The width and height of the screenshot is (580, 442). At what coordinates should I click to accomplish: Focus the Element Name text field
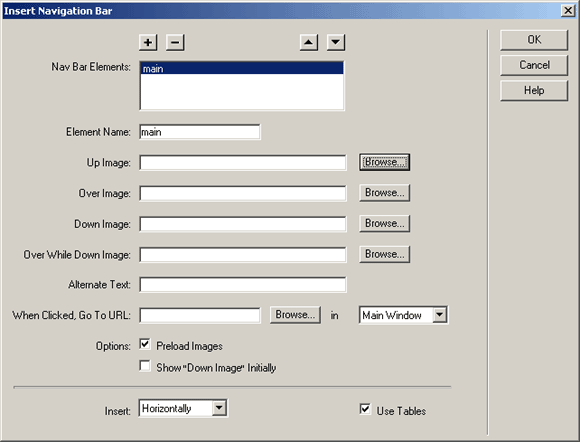pyautogui.click(x=200, y=132)
